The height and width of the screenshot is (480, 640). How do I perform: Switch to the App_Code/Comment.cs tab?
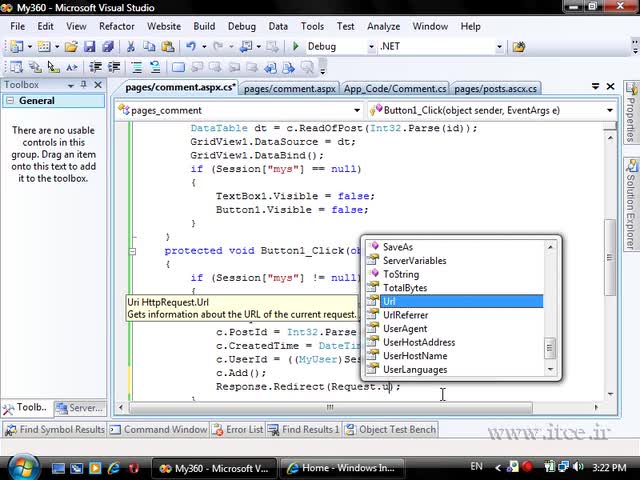coord(394,88)
